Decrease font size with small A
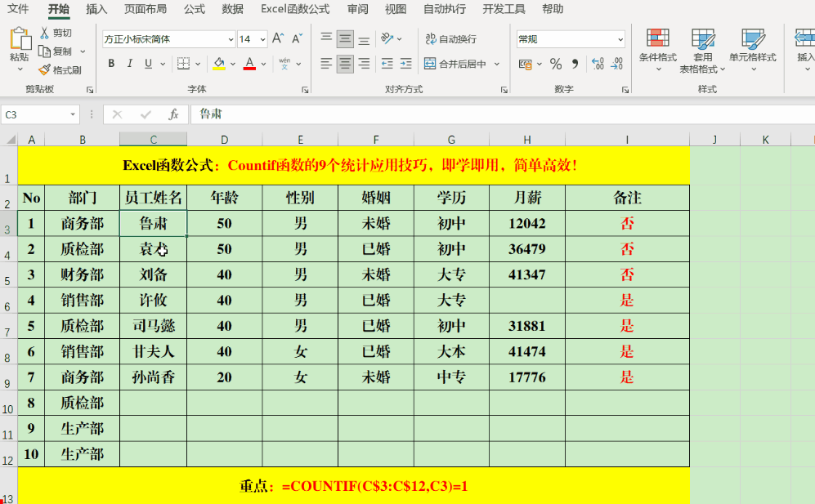This screenshot has height=504, width=815. (297, 38)
